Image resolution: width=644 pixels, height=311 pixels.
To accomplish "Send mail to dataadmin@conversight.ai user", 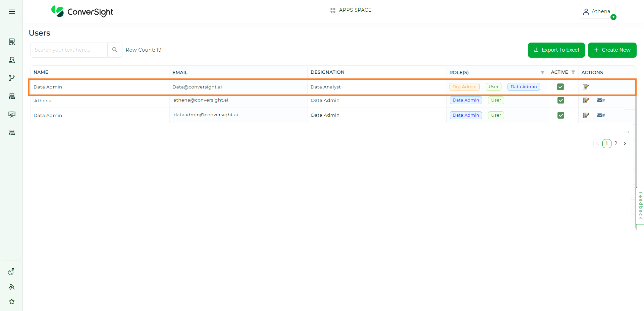I will tap(601, 115).
